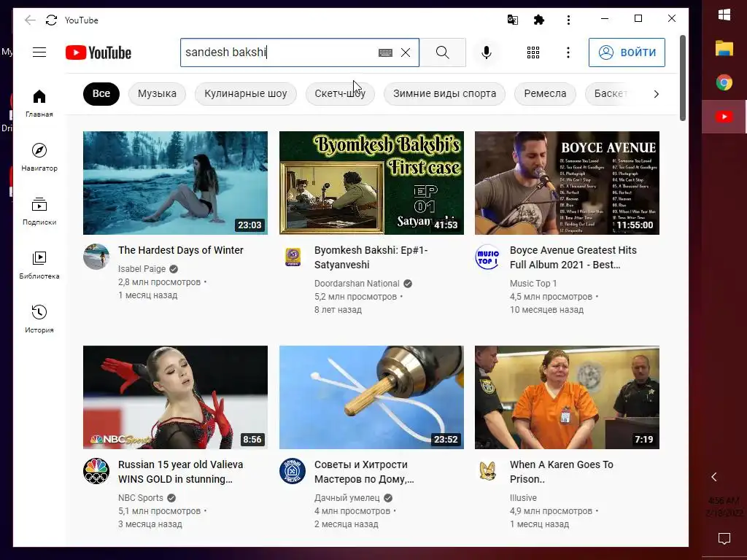Play Byomkesh Bakshi's First Case thumbnail
Image resolution: width=747 pixels, height=560 pixels.
pyautogui.click(x=371, y=183)
